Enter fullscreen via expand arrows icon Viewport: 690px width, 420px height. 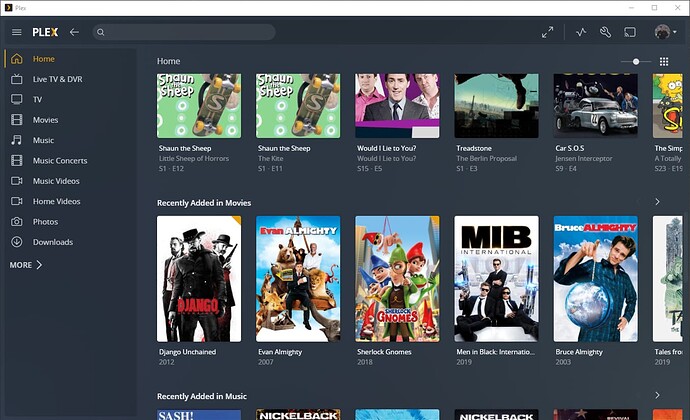(547, 32)
